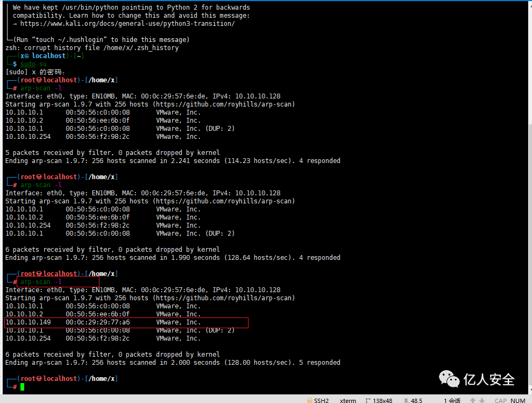Screen dimensions: 532x403
Task: Click the CAP indicator in status bar
Action: pyautogui.click(x=500, y=401)
